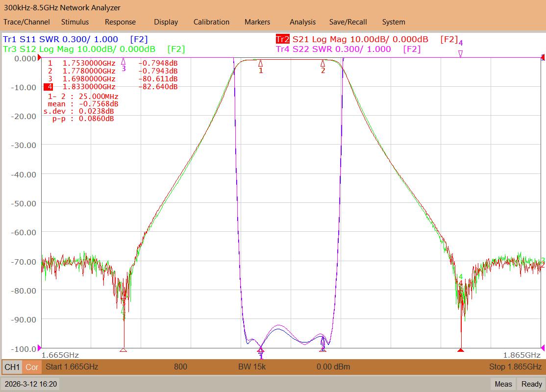This screenshot has height=392, width=546.
Task: Open the Analysis menu
Action: pos(302,22)
